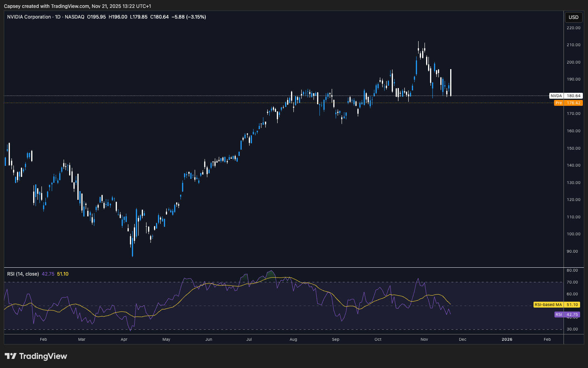Toggle the USD currency display
The image size is (588, 368).
click(573, 17)
